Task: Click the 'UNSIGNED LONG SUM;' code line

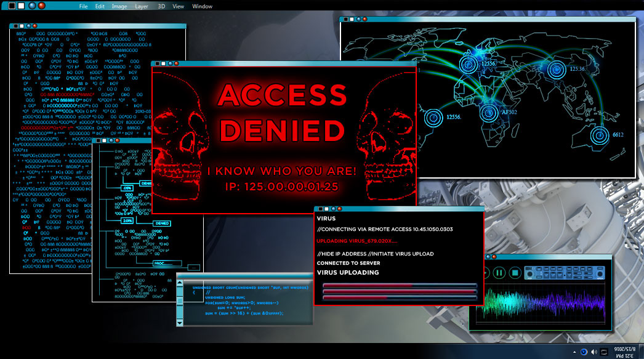Action: pos(225,297)
